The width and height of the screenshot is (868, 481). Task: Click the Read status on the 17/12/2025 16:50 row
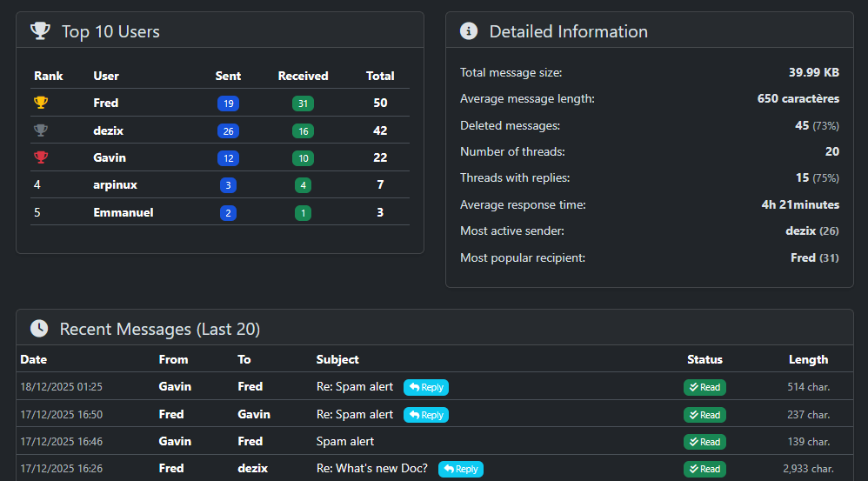[704, 415]
